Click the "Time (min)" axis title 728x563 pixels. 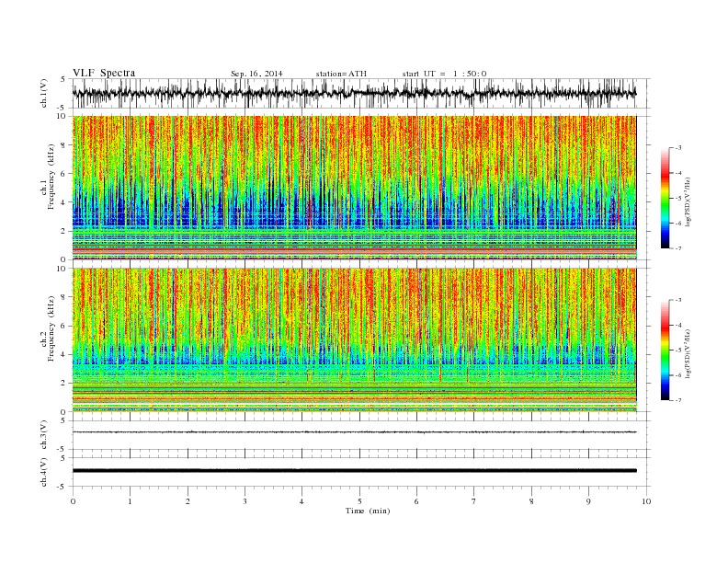368,511
